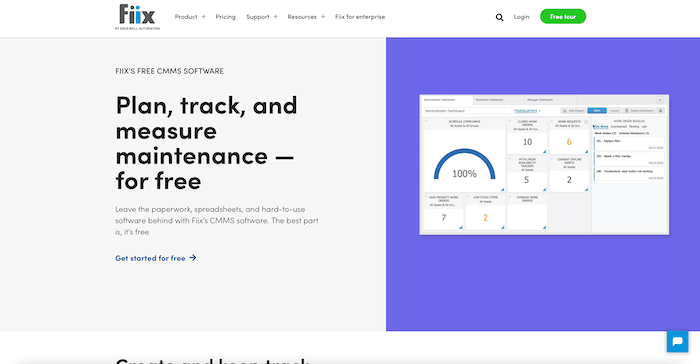This screenshot has width=700, height=364.
Task: Click the High Priority Work Orders tile showing 7
Action: [x=443, y=212]
